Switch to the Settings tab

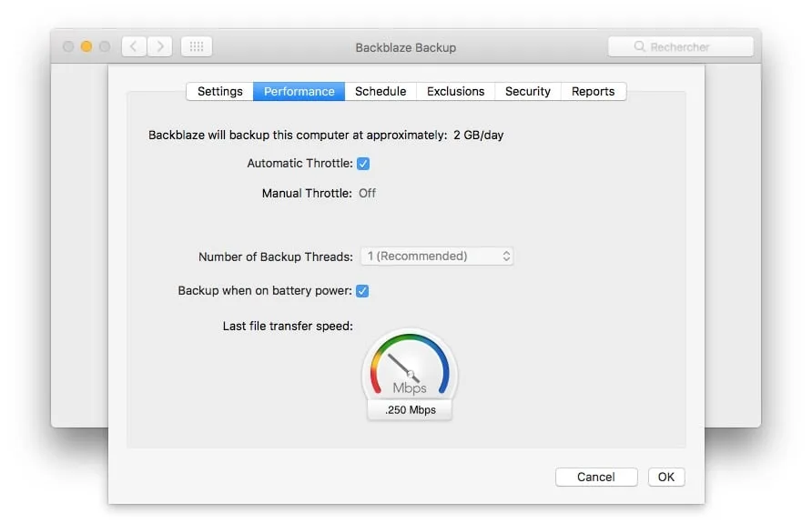(220, 92)
